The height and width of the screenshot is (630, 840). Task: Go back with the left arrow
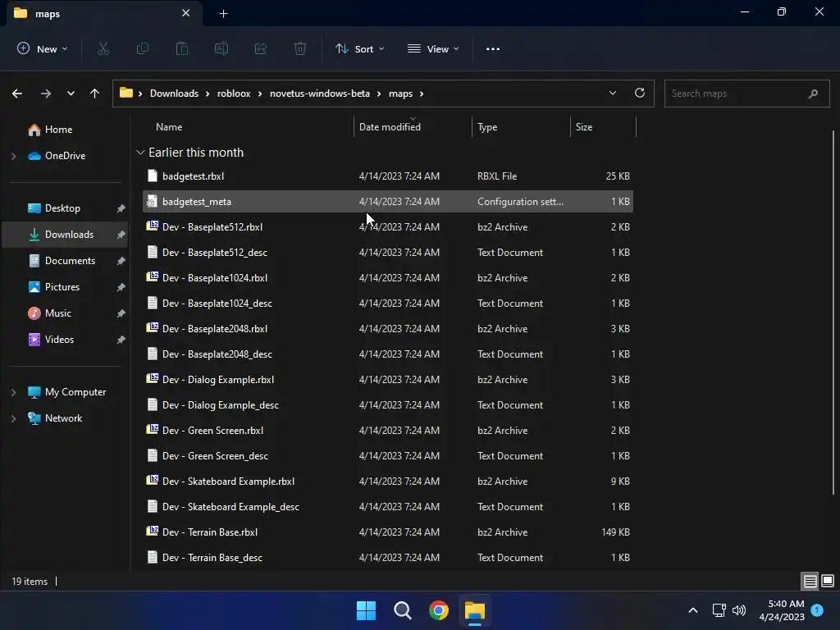coord(17,94)
